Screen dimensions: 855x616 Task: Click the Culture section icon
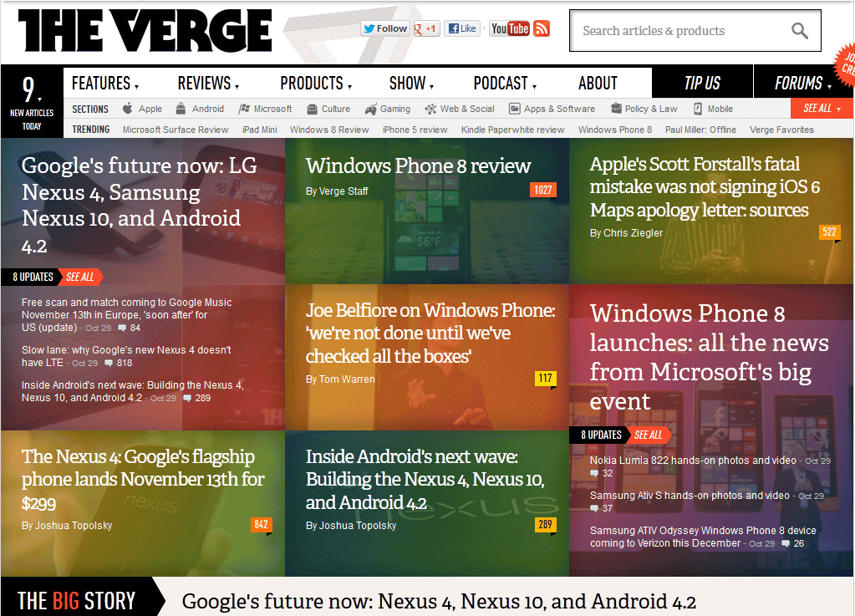pyautogui.click(x=312, y=109)
